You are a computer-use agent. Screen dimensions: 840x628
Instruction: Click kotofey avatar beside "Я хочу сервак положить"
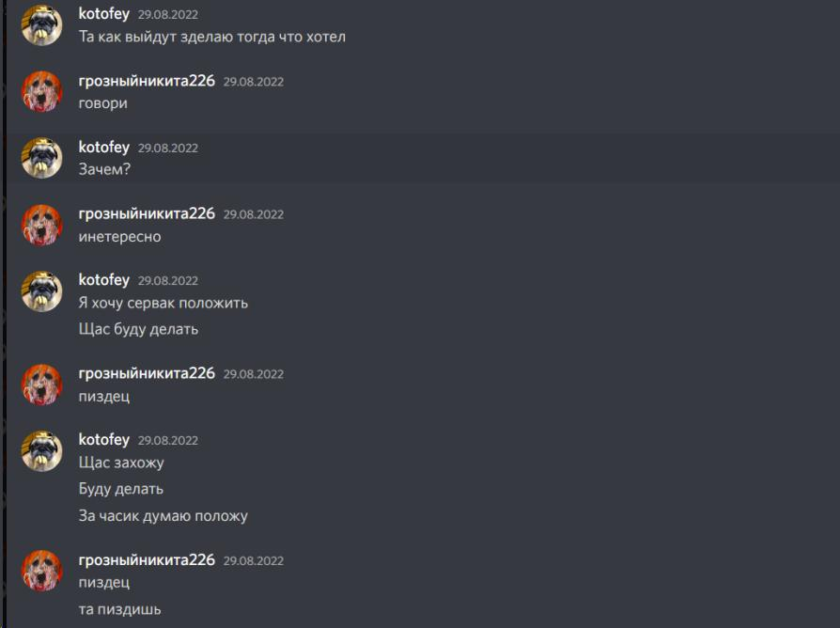[x=41, y=290]
